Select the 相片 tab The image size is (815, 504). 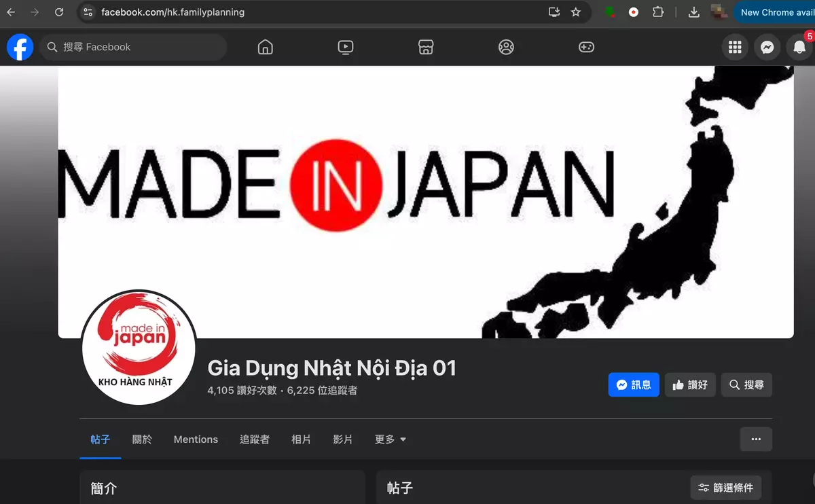point(302,439)
